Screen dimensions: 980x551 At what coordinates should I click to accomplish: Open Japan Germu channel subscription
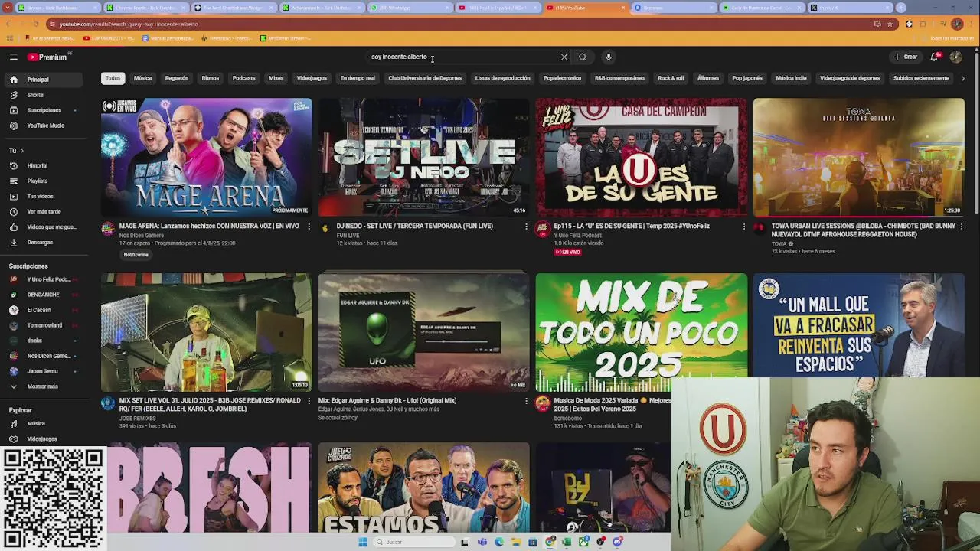click(42, 371)
